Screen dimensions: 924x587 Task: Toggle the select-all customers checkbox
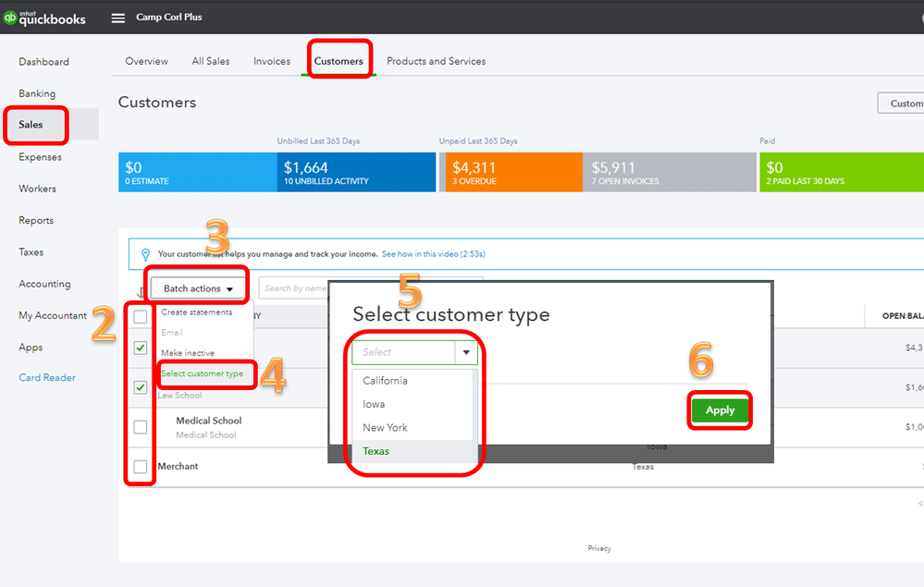click(x=141, y=317)
